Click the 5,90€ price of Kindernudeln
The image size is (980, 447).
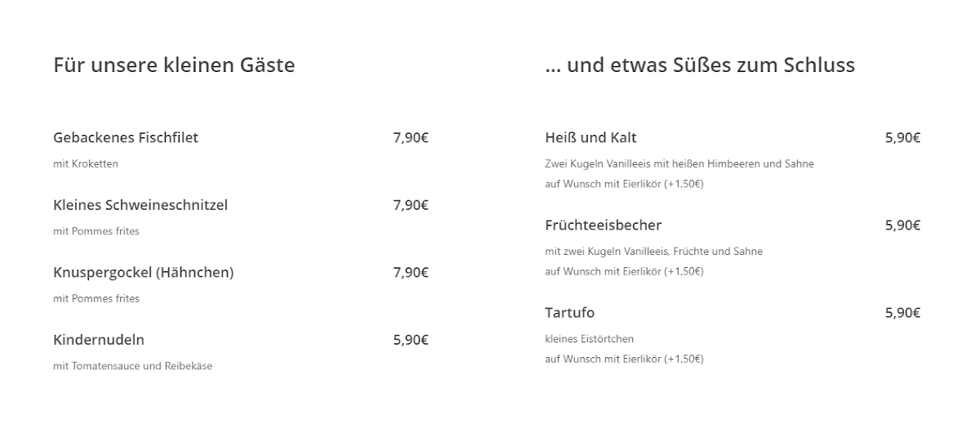point(411,340)
